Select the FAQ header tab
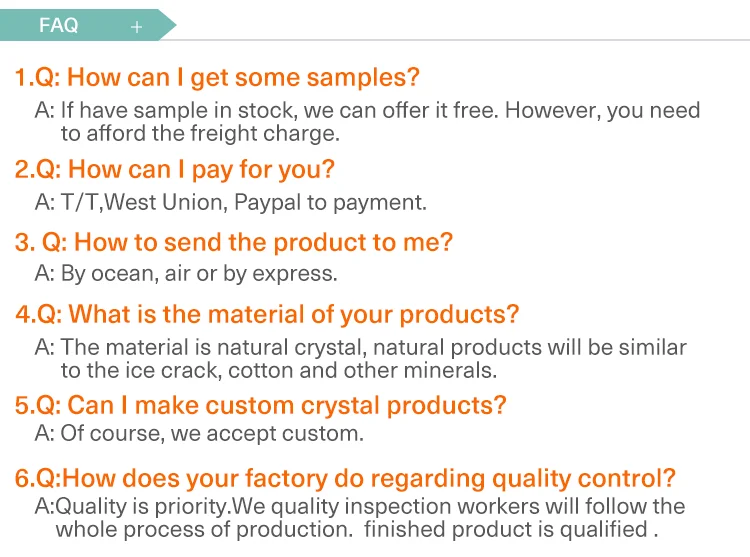 (x=60, y=26)
